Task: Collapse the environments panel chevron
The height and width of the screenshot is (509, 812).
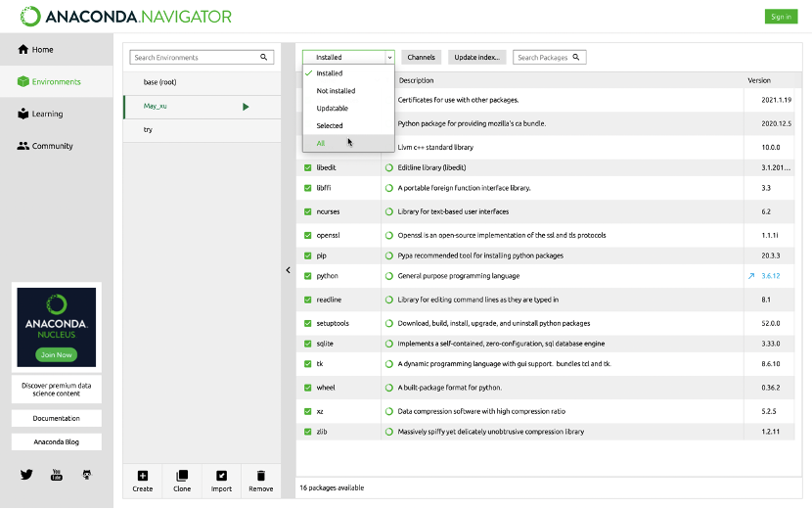Action: click(288, 270)
